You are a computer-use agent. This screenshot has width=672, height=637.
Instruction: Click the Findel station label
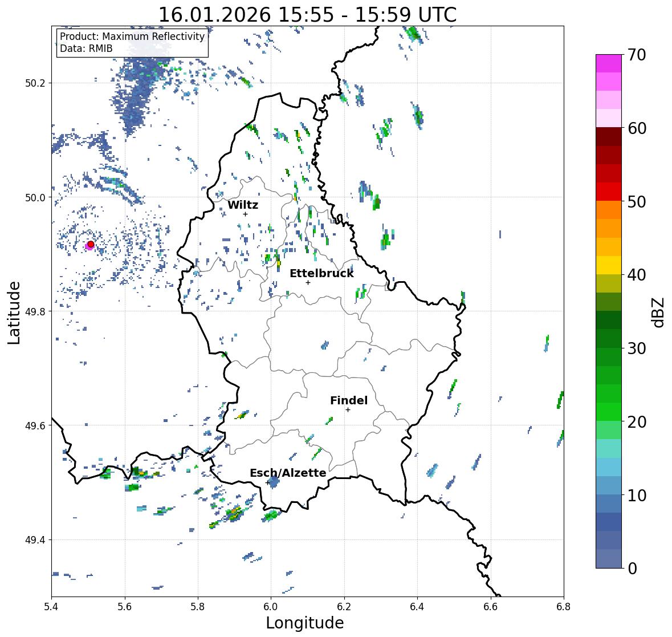[348, 400]
